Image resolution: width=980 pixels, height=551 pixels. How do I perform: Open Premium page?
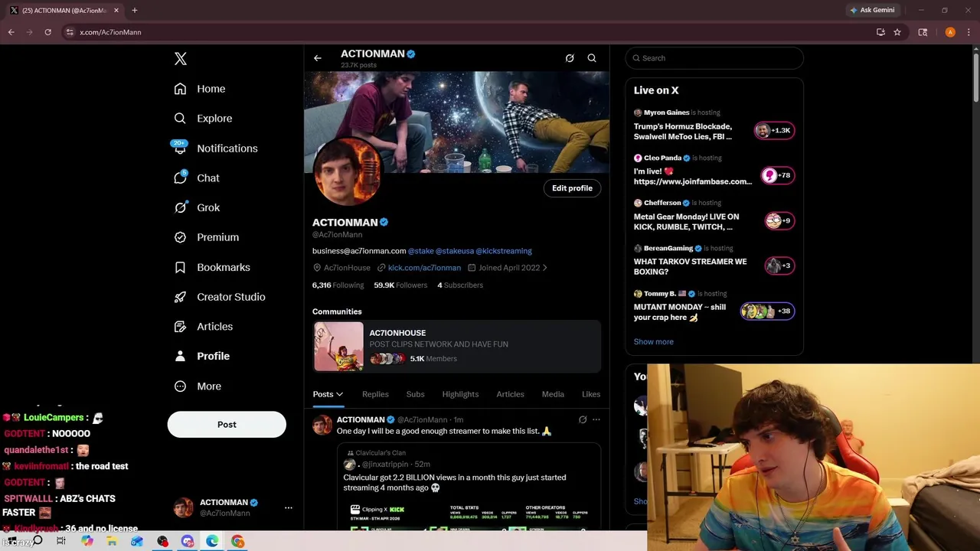click(207, 237)
